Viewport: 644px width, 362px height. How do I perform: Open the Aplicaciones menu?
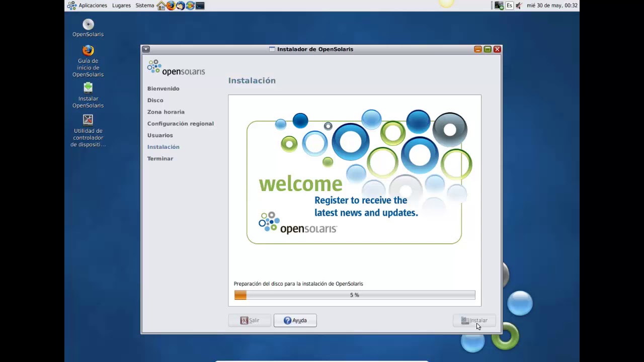pyautogui.click(x=88, y=6)
